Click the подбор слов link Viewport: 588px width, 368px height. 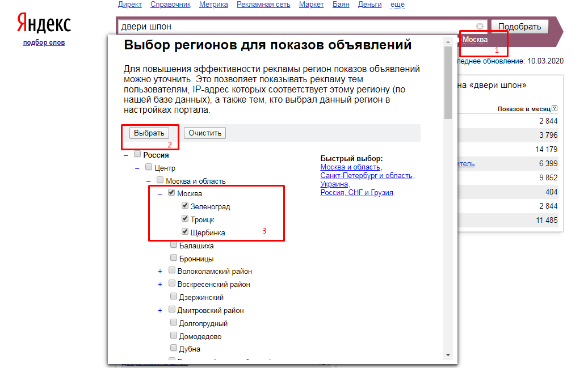pos(44,43)
